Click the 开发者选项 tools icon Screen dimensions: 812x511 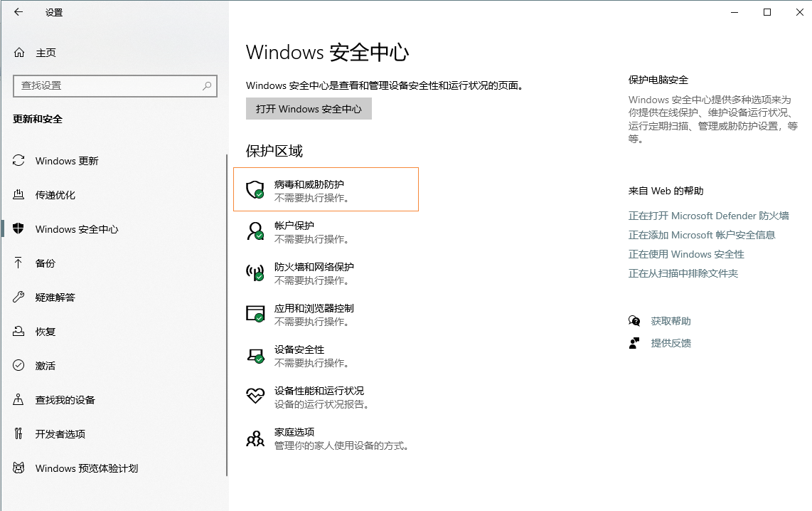coord(18,433)
